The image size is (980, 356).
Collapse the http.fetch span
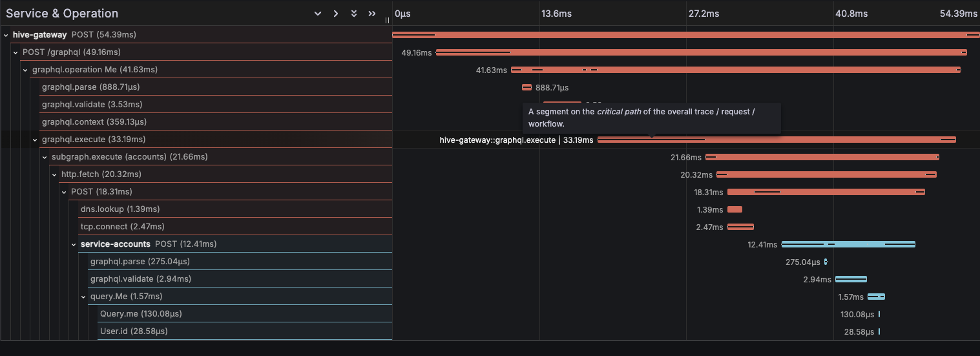(x=54, y=174)
